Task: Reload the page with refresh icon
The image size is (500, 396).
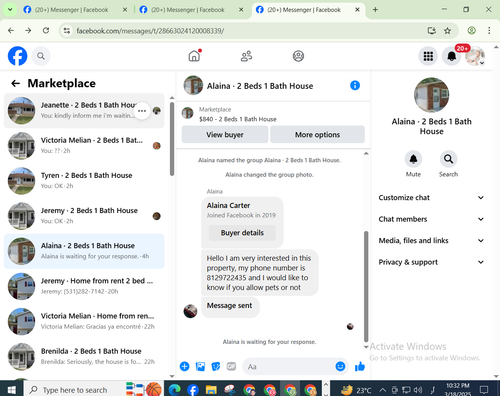Action: pyautogui.click(x=46, y=31)
